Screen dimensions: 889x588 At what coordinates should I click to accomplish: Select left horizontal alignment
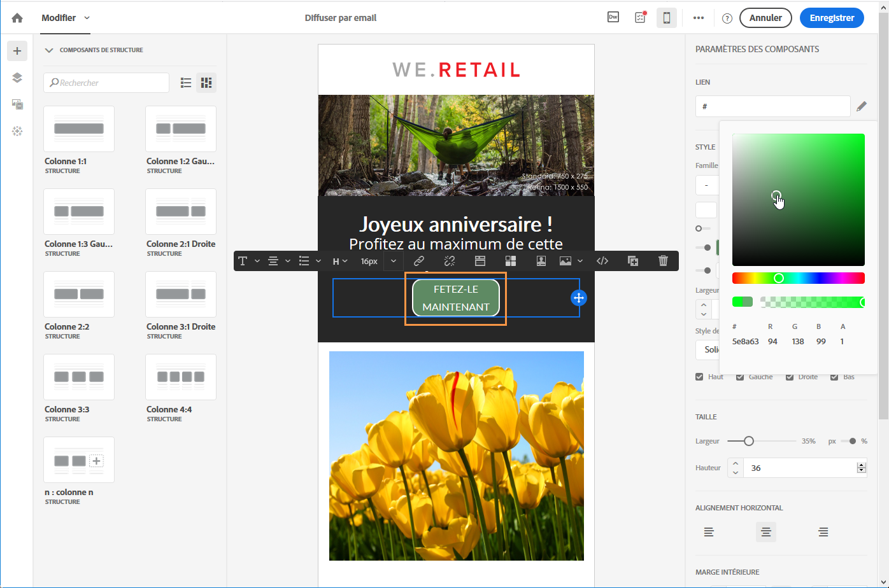coord(709,532)
